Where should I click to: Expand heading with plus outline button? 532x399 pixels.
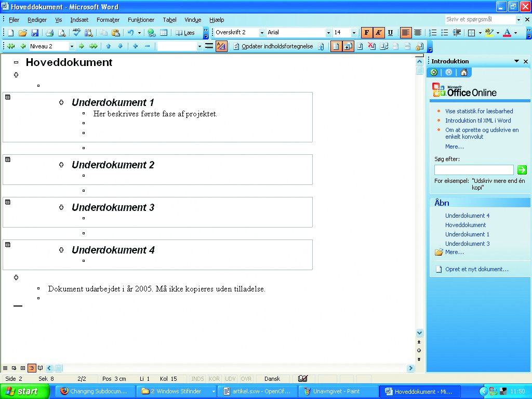(x=136, y=46)
